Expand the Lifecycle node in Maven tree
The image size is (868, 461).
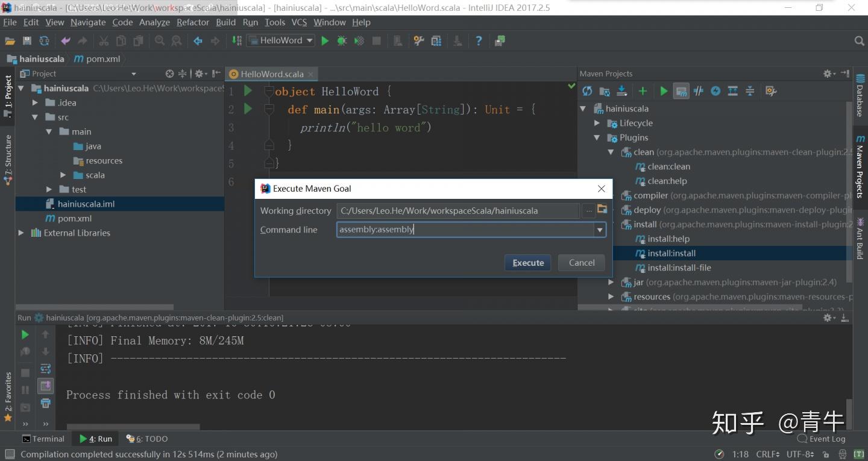click(x=597, y=123)
